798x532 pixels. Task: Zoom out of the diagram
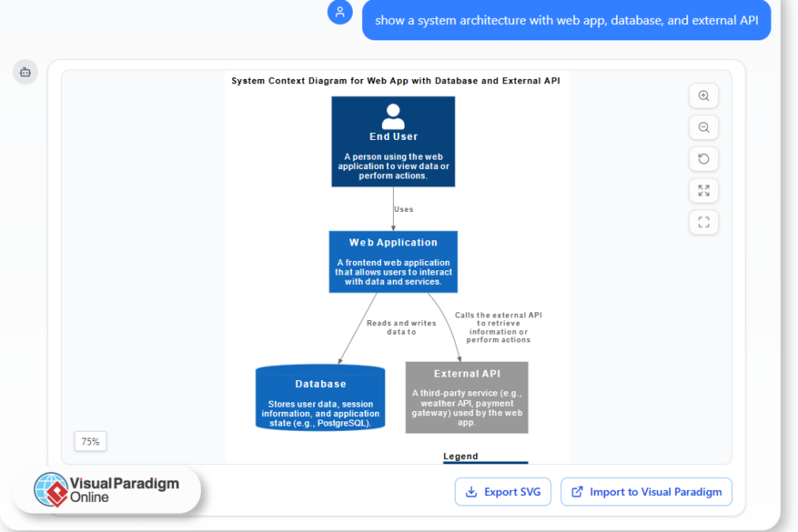point(704,128)
